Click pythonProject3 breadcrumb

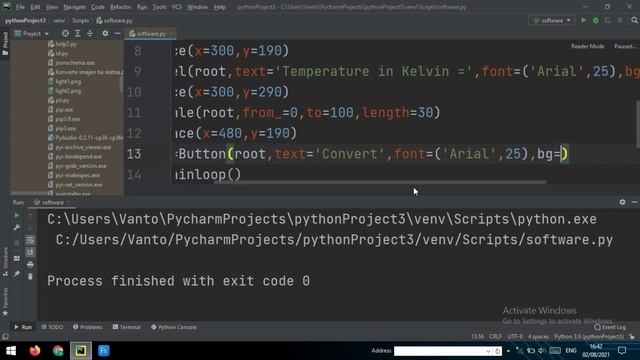tap(25, 20)
